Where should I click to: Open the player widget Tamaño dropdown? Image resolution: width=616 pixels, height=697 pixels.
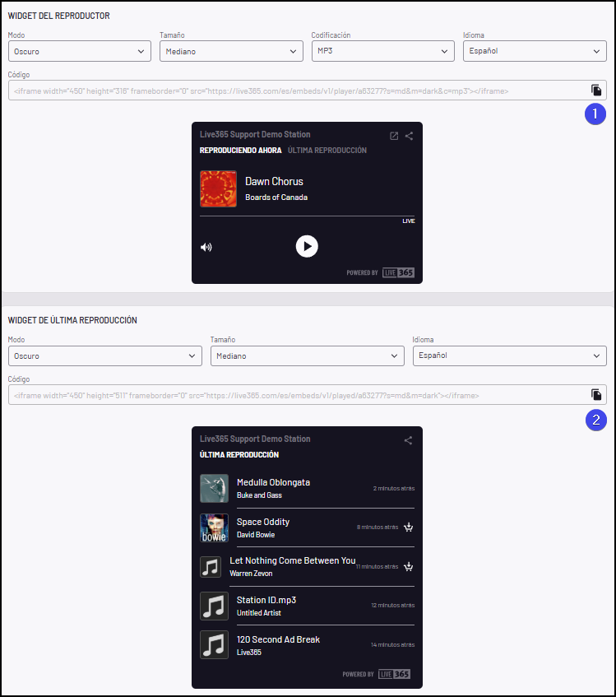pos(231,51)
